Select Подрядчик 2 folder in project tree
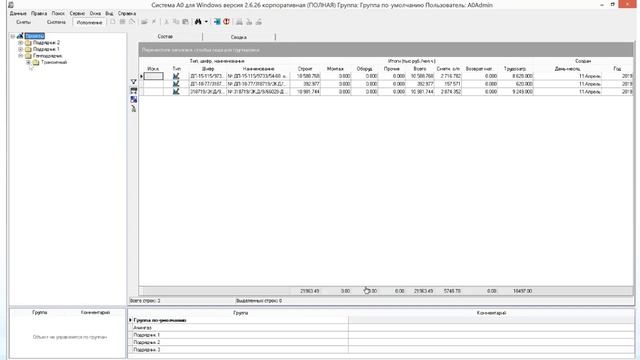This screenshot has width=640, height=360. pos(46,43)
